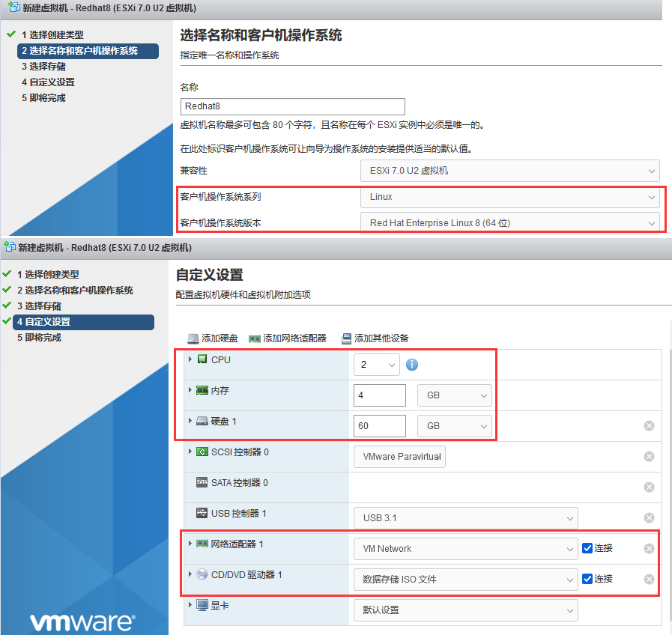Open the compatibility dropdown ESXi 7.0 U2
Screen dimensions: 672x635
tap(509, 171)
